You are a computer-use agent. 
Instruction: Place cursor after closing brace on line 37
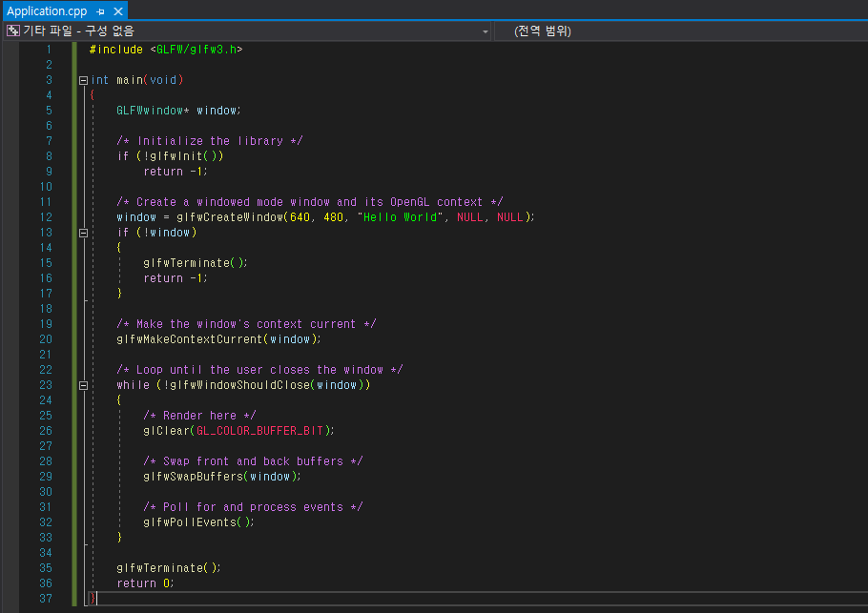tap(97, 599)
